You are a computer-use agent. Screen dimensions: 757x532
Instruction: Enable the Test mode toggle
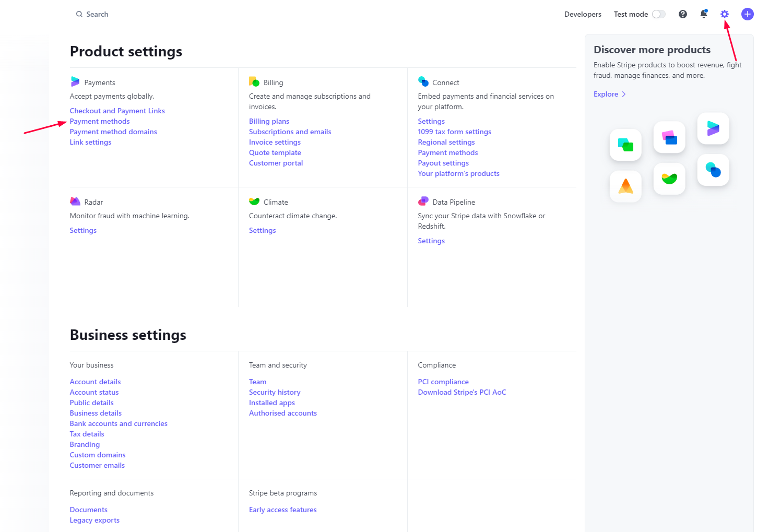click(658, 14)
